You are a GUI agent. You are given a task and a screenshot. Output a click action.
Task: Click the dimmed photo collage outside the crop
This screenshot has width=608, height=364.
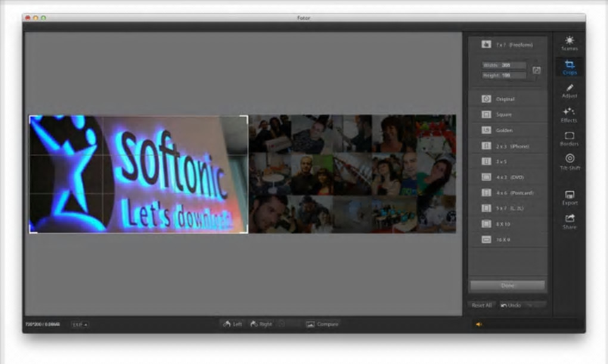tap(352, 174)
